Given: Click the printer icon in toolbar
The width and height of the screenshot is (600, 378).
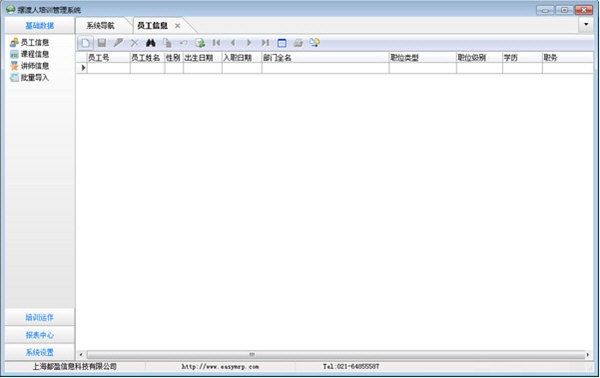Looking at the screenshot, I should (298, 43).
